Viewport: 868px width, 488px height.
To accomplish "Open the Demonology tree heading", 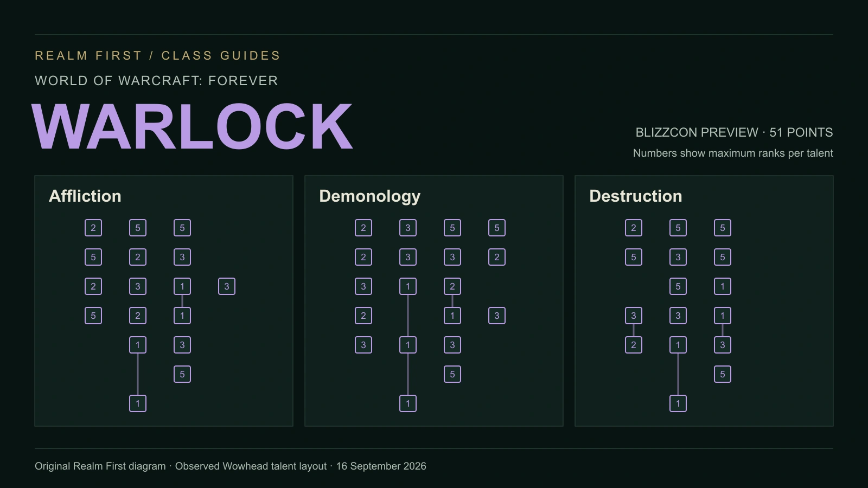I will click(370, 196).
